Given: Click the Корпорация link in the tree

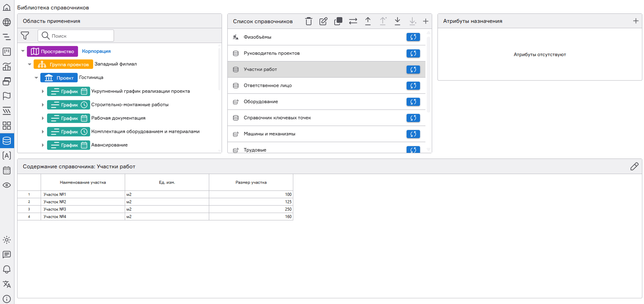Looking at the screenshot, I should pyautogui.click(x=96, y=51).
